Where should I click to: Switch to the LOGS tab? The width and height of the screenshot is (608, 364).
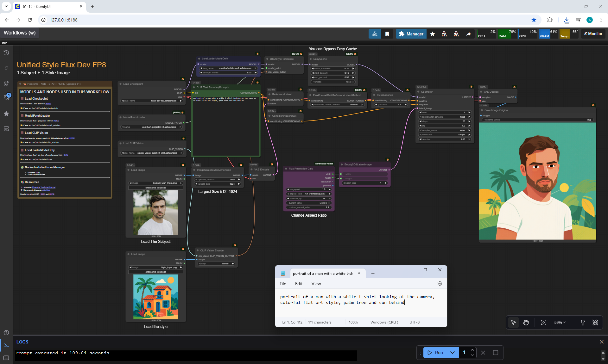point(22,342)
